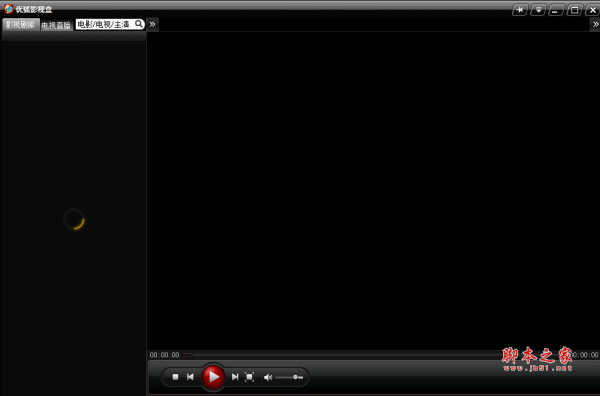Open the 影视剧库 tab
The image size is (600, 396).
click(x=21, y=25)
